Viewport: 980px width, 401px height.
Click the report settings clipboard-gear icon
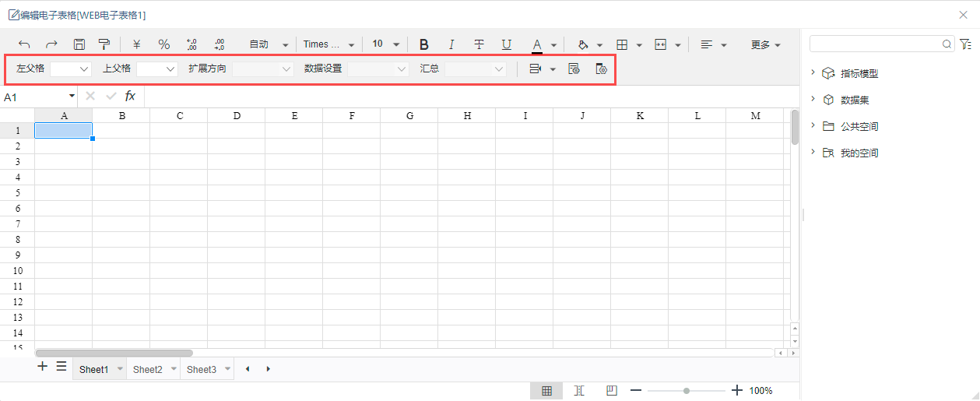coord(601,69)
